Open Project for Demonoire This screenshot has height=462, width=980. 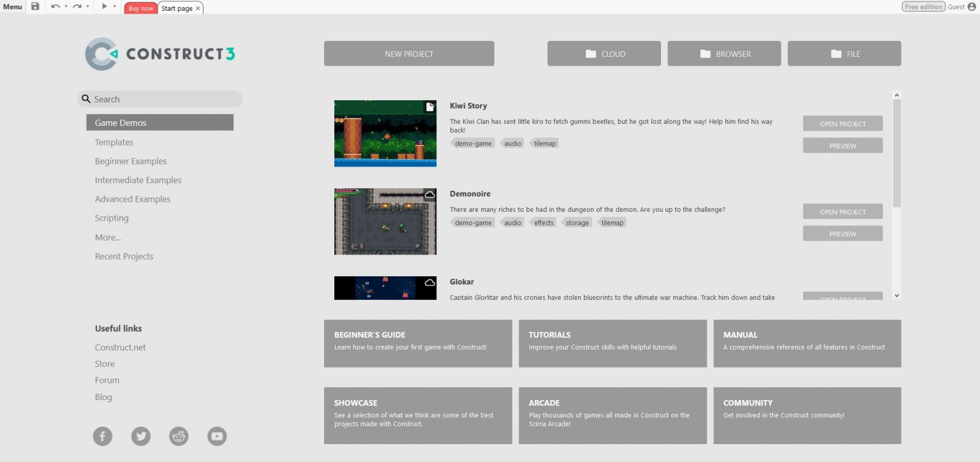pyautogui.click(x=843, y=212)
